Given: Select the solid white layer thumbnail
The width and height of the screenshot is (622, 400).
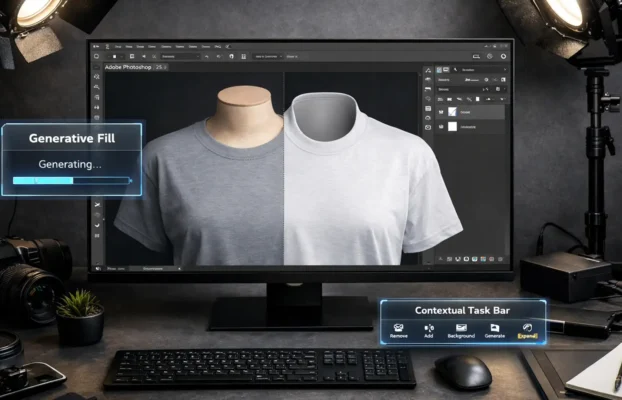Looking at the screenshot, I should click(x=452, y=127).
